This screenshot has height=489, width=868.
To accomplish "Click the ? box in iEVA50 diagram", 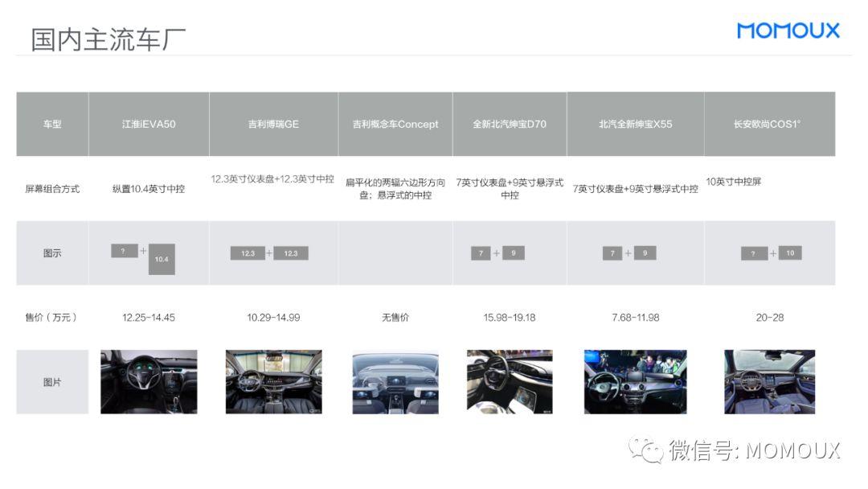I will 124,251.
